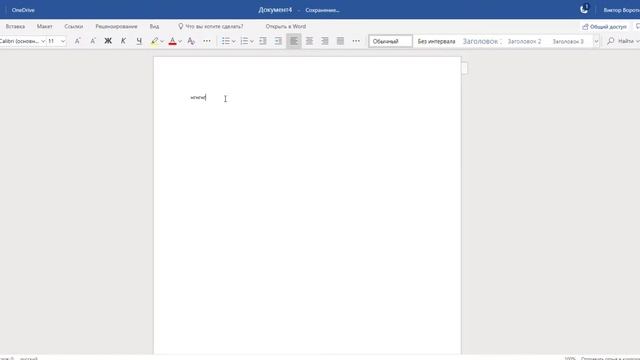
Task: Toggle underline formatting (Ч)
Action: pyautogui.click(x=139, y=41)
